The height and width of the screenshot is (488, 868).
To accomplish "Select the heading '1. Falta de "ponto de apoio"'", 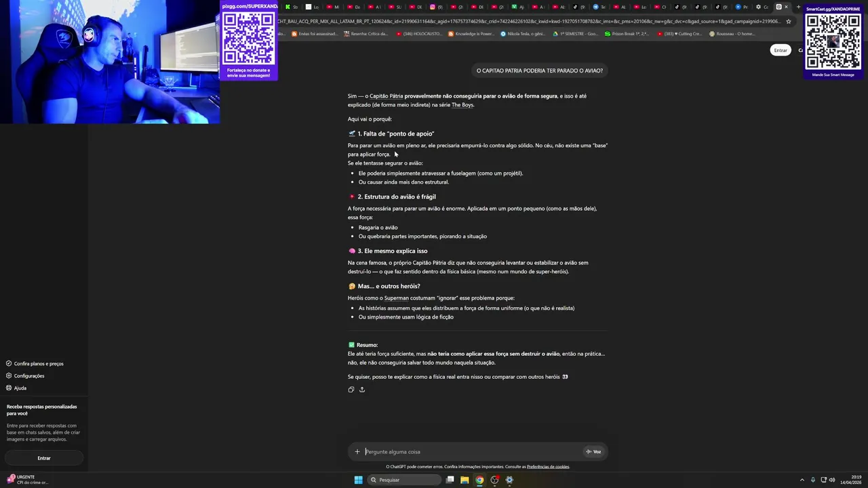I will pos(395,134).
